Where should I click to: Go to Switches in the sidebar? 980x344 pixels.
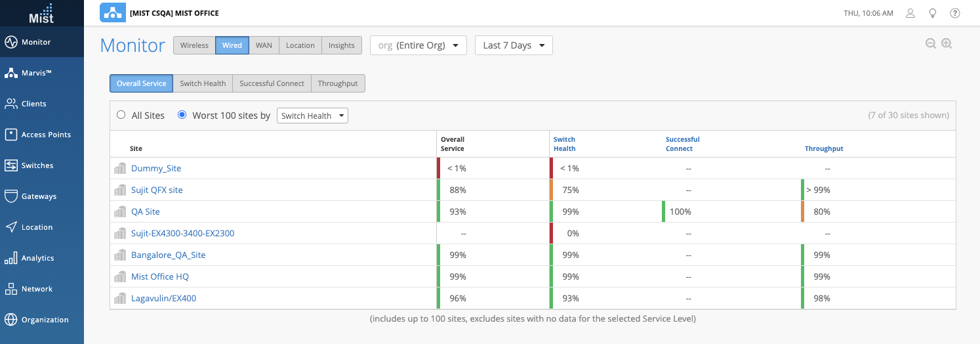click(37, 165)
